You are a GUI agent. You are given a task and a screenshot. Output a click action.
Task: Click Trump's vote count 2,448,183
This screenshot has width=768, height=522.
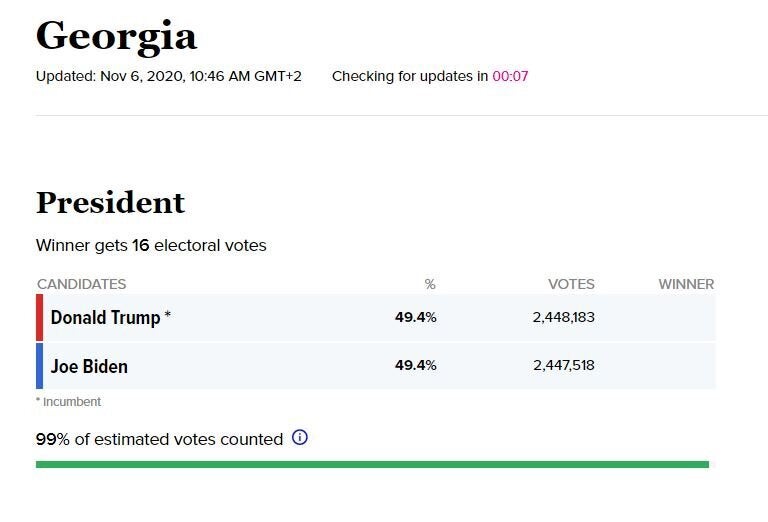coord(564,317)
